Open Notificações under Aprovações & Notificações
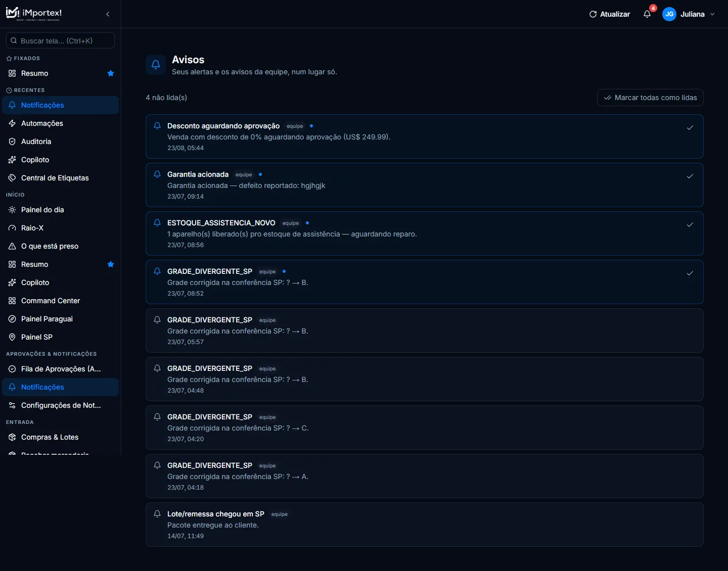 coord(61,387)
